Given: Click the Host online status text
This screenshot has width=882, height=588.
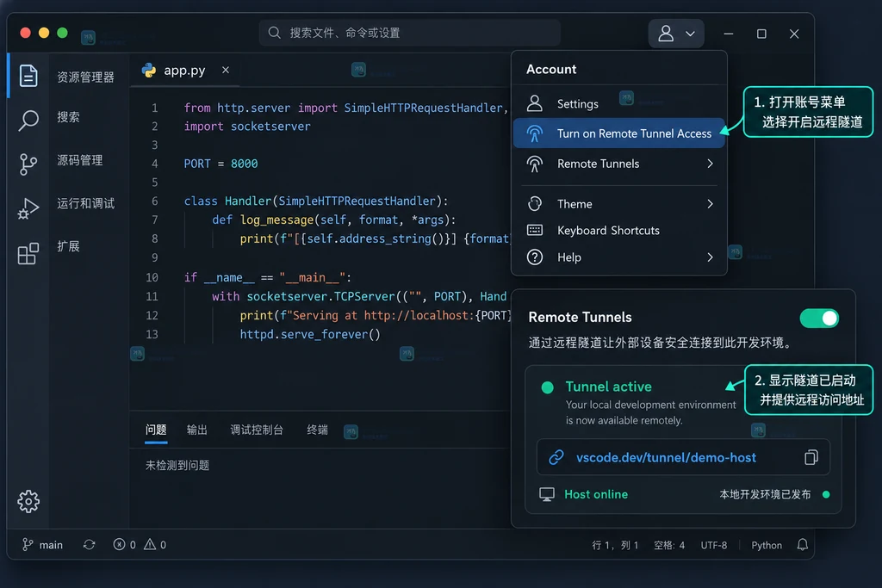Looking at the screenshot, I should tap(596, 494).
